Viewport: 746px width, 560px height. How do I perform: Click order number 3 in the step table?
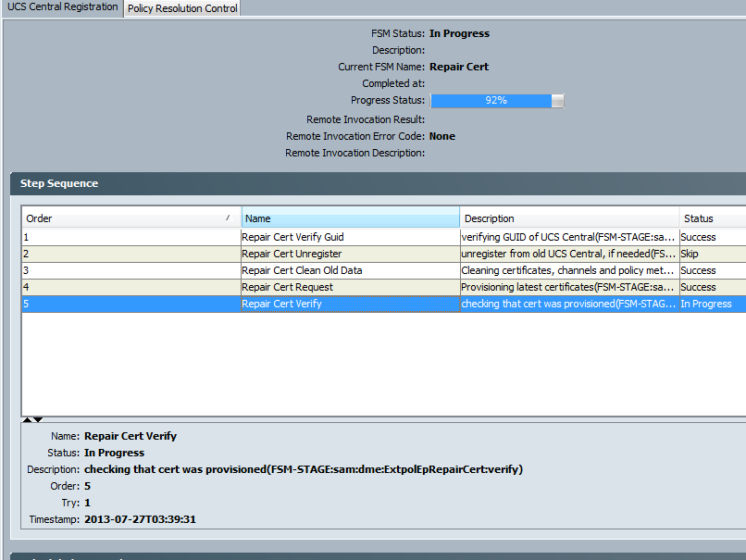tap(26, 270)
